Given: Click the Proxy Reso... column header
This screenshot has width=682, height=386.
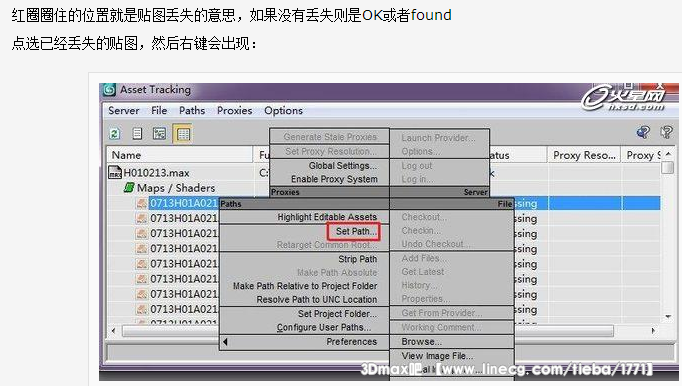Looking at the screenshot, I should pyautogui.click(x=584, y=155).
